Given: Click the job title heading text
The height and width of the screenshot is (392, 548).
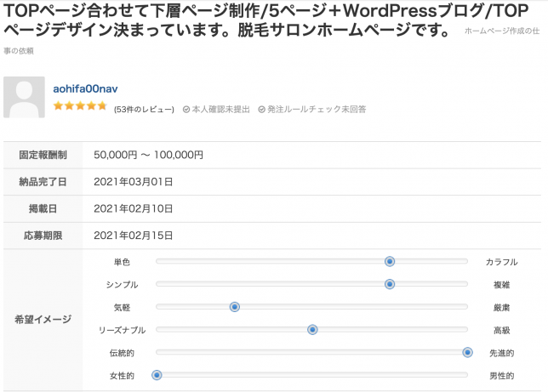Looking at the screenshot, I should click(265, 20).
